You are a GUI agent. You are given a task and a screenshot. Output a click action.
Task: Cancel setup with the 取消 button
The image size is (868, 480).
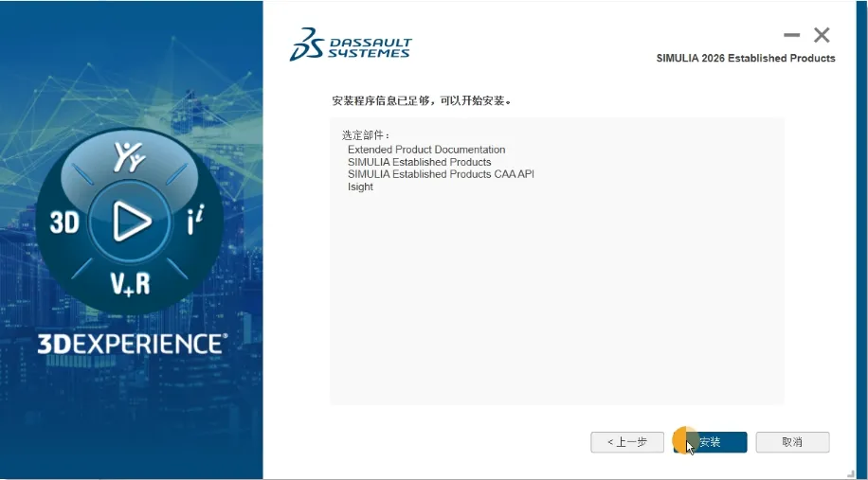pos(793,442)
